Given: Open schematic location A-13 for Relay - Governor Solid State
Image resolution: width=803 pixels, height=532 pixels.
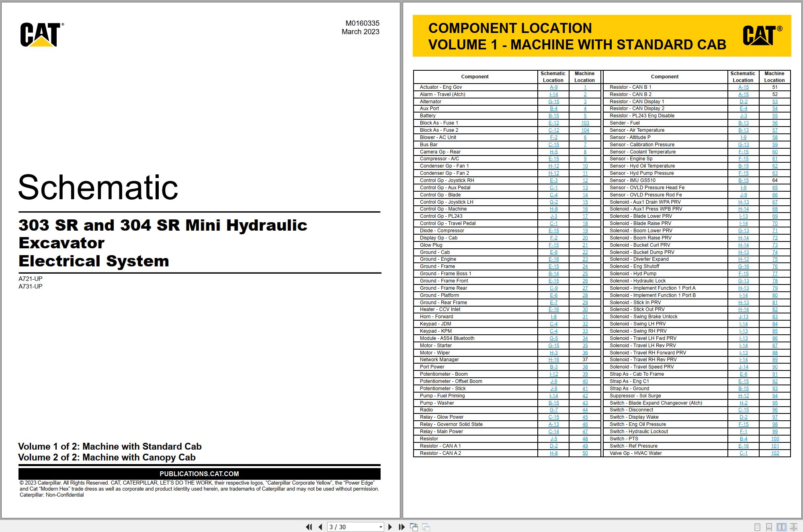Looking at the screenshot, I should pyautogui.click(x=553, y=424).
